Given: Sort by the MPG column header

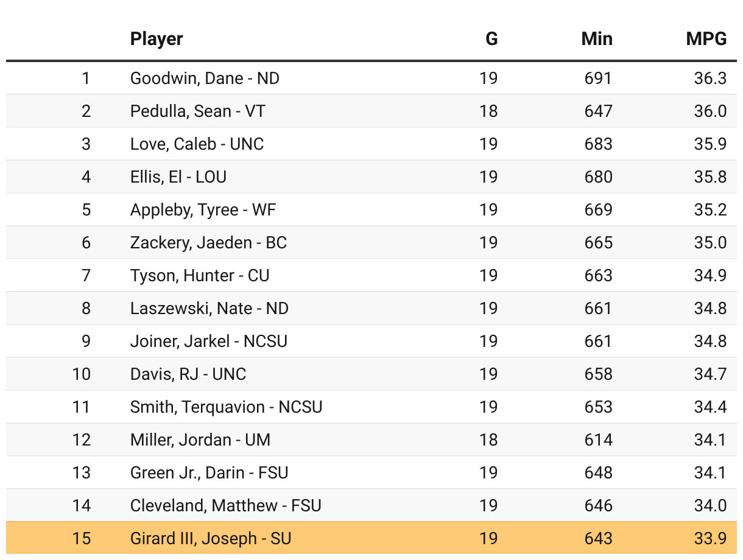Looking at the screenshot, I should tap(706, 39).
